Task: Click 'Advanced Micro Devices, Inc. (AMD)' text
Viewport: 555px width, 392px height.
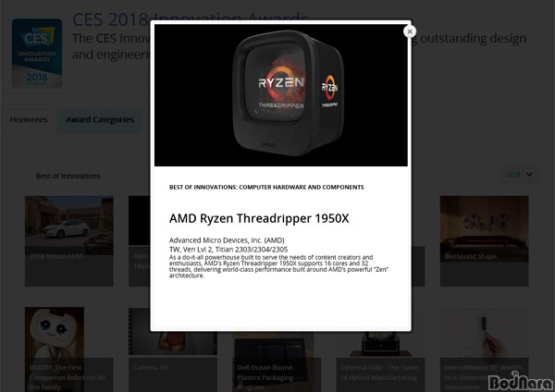Action: pyautogui.click(x=227, y=240)
